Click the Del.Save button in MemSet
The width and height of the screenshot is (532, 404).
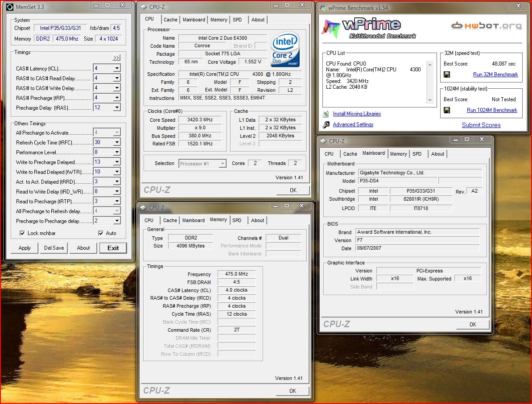54,248
